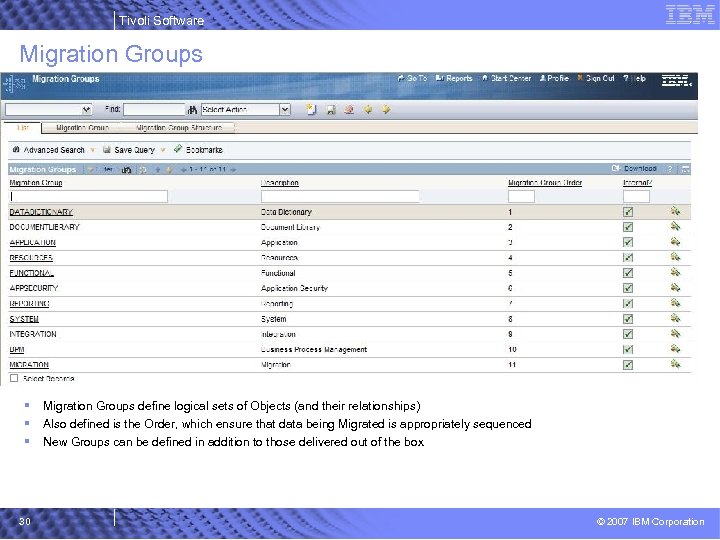
Task: Click the Migration Group column filter field
Action: click(x=89, y=197)
